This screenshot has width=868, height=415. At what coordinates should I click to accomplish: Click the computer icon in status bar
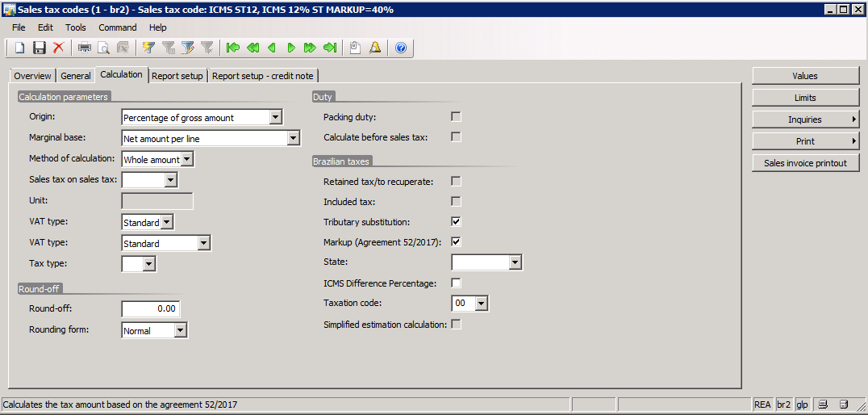click(824, 405)
